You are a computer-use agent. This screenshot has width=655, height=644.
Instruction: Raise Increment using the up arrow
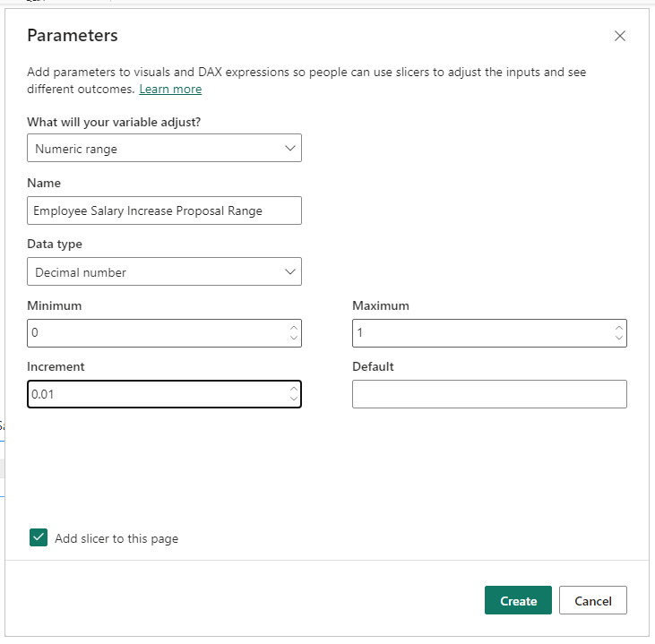(294, 389)
